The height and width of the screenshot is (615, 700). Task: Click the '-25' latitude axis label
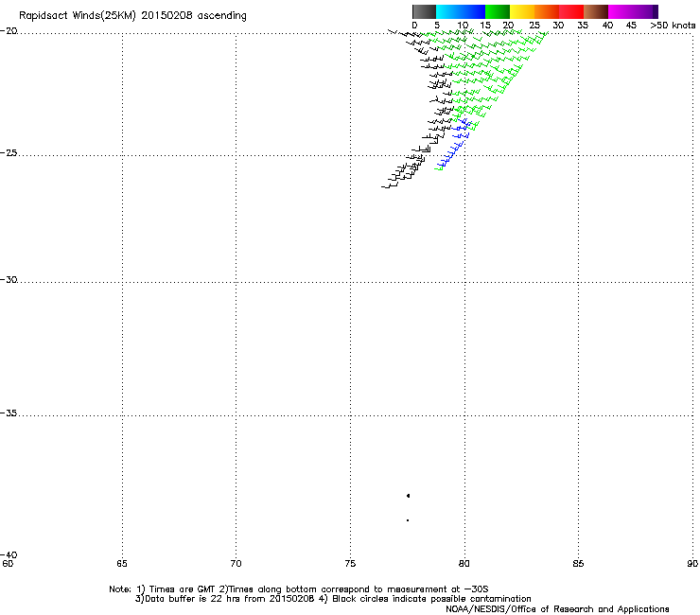9,152
